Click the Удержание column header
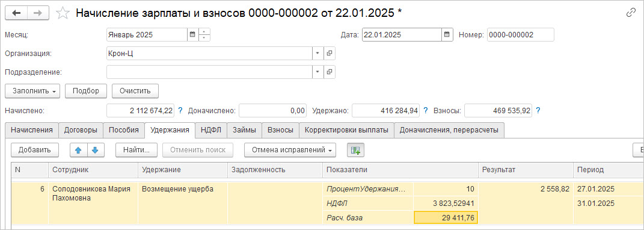The height and width of the screenshot is (230, 644). click(183, 170)
